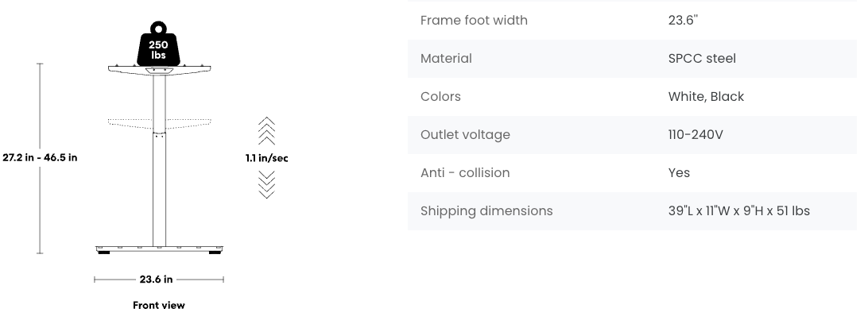The height and width of the screenshot is (324, 868).
Task: Click the downward chevron arrows icon
Action: coord(267,185)
